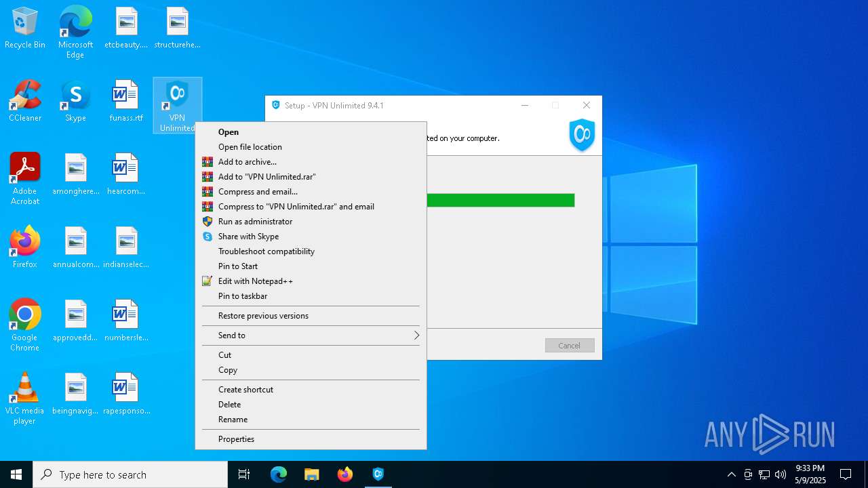This screenshot has height=488, width=868.
Task: Select the hearcom Word document icon
Action: [126, 175]
